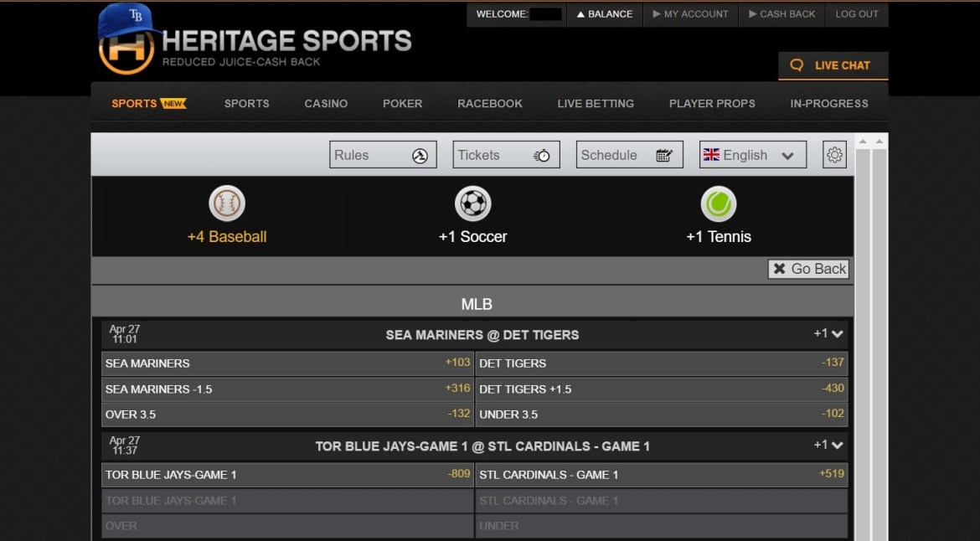Open Schedule calendar icon button
The height and width of the screenshot is (541, 980).
(x=629, y=155)
